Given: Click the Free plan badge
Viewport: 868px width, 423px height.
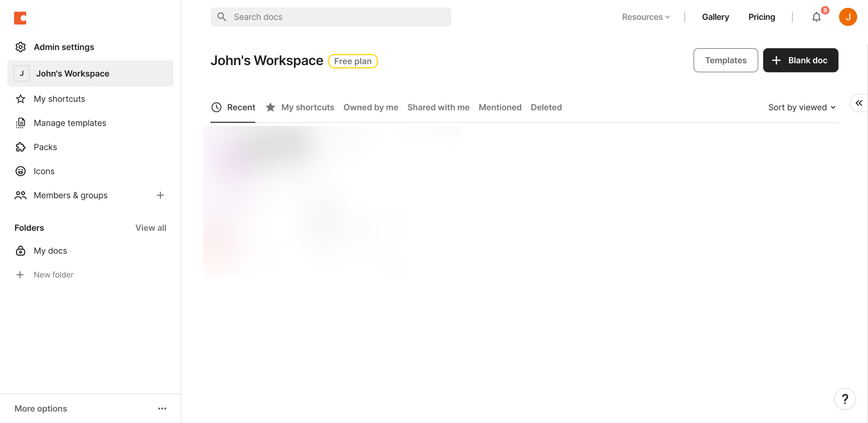Looking at the screenshot, I should point(353,61).
